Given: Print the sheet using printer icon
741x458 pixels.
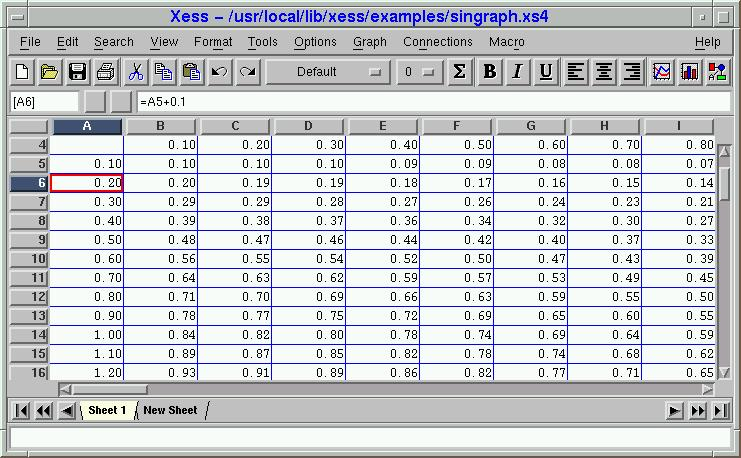Looking at the screenshot, I should tap(105, 72).
